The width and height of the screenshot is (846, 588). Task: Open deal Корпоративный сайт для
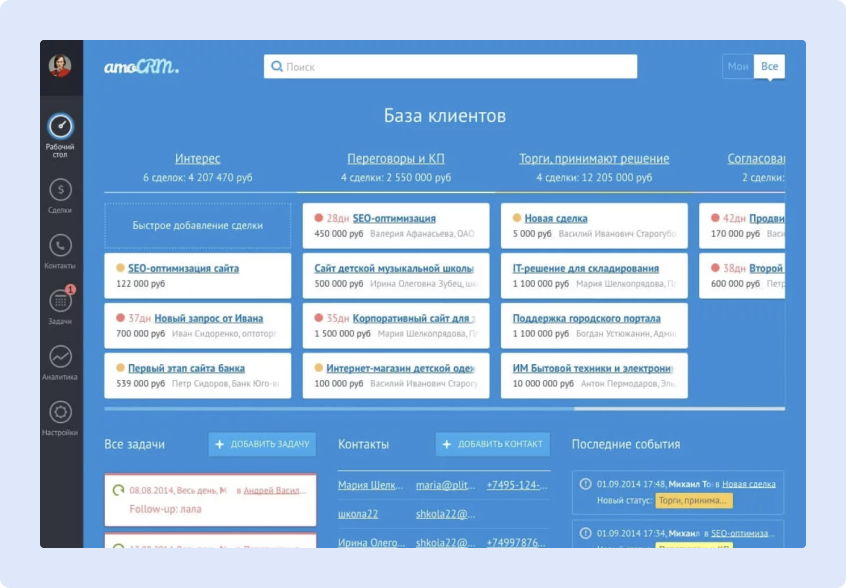414,318
